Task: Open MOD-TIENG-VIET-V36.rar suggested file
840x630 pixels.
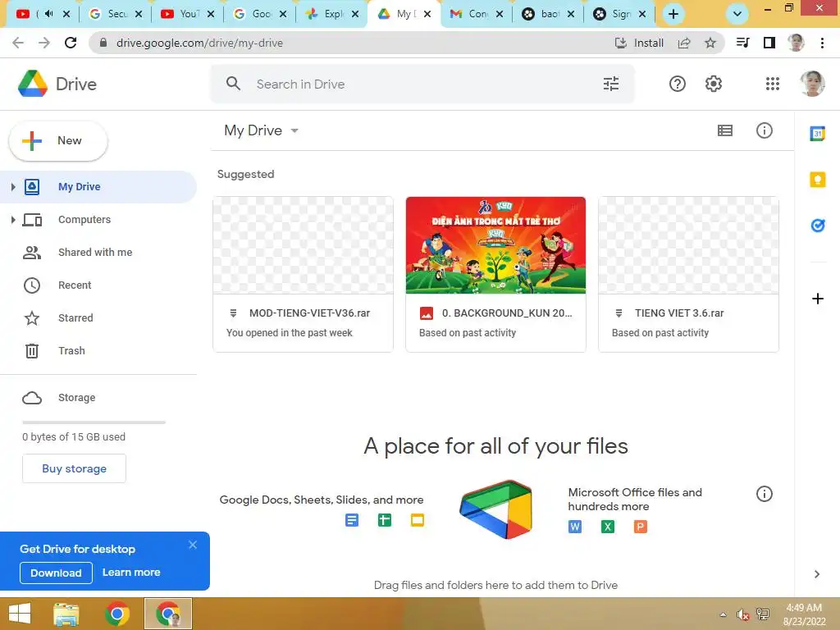Action: pos(303,274)
